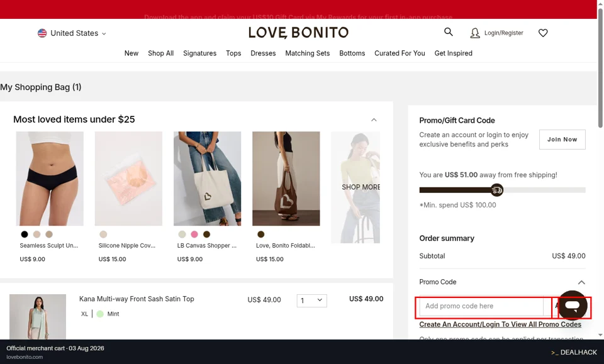604x364 pixels.
Task: Open the Curated For You menu
Action: click(x=400, y=53)
